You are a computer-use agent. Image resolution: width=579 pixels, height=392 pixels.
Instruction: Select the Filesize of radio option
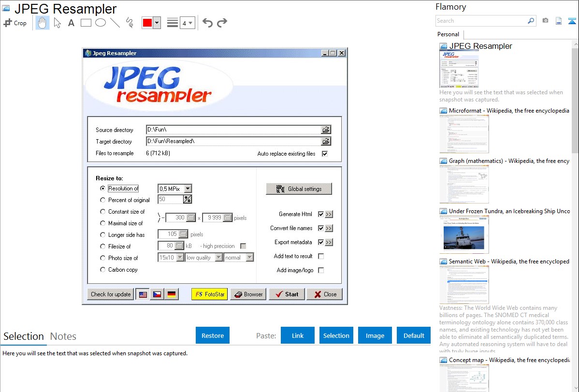pyautogui.click(x=102, y=247)
